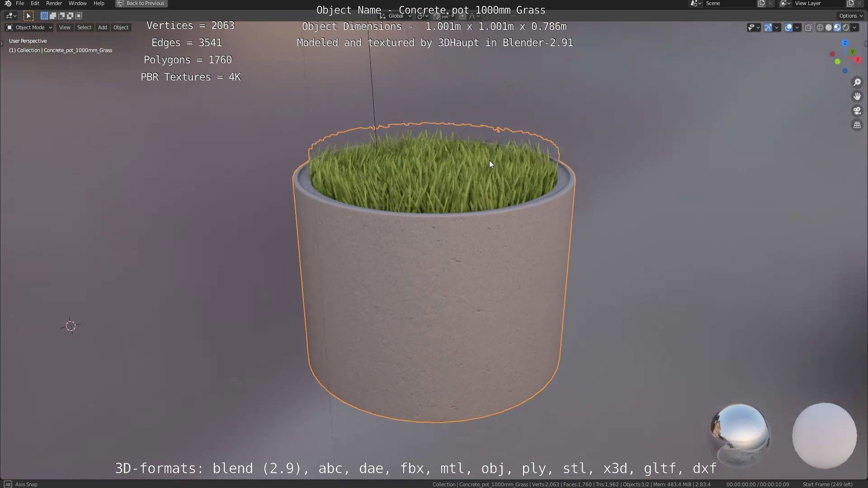Click the Blender logo icon
The image size is (868, 488).
7,3
